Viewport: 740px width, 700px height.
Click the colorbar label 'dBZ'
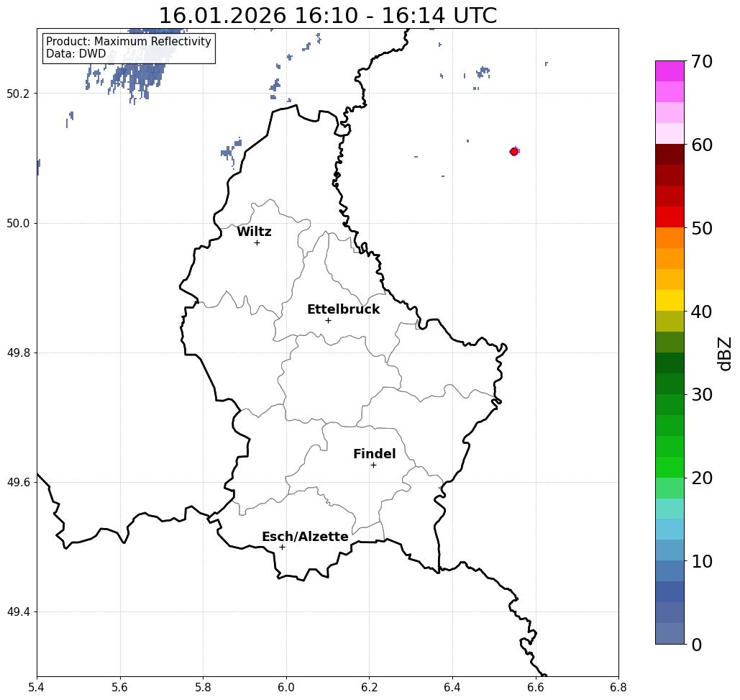pyautogui.click(x=725, y=353)
